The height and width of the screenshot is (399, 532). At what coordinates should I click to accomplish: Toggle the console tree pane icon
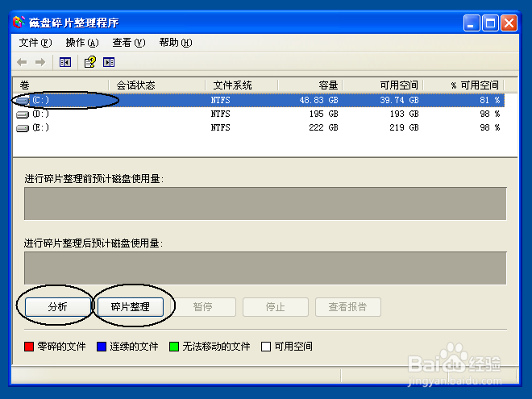click(x=65, y=62)
